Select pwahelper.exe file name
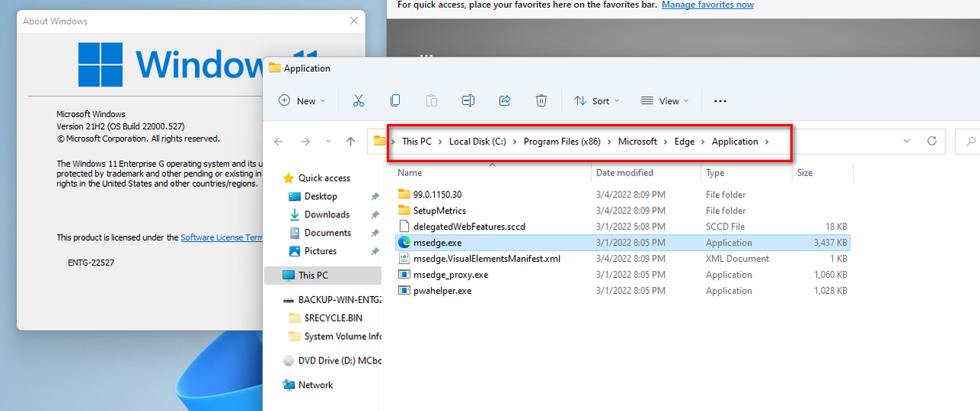980x411 pixels. point(443,291)
